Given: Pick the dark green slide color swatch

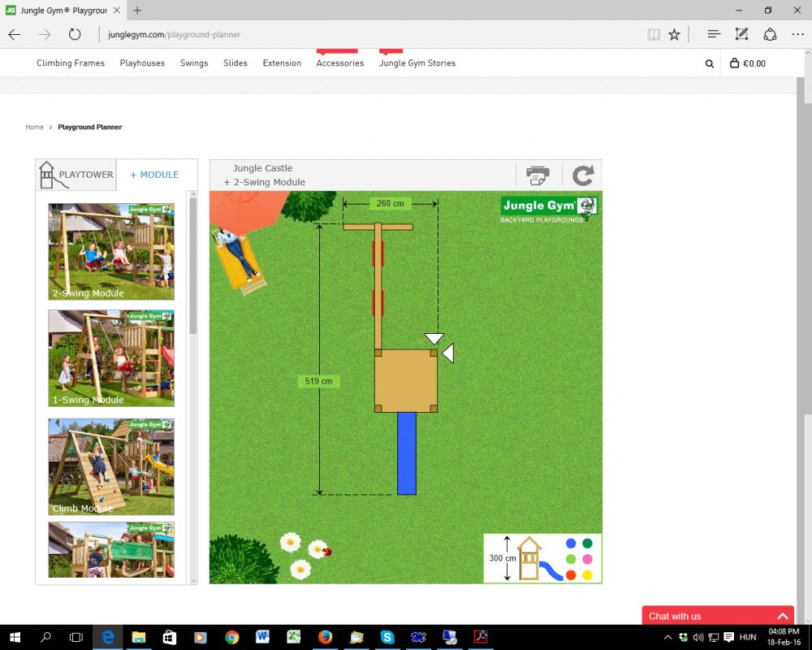Looking at the screenshot, I should coord(587,544).
